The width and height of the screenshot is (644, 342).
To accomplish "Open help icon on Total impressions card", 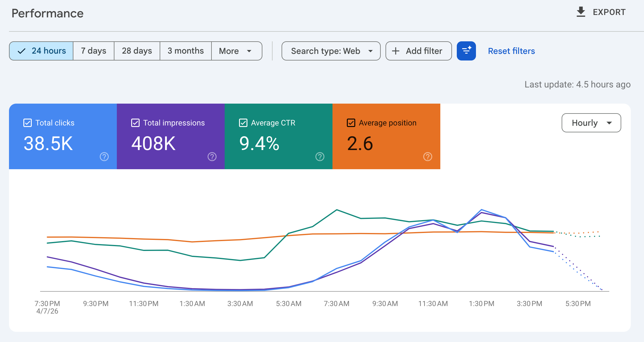I will tap(212, 157).
